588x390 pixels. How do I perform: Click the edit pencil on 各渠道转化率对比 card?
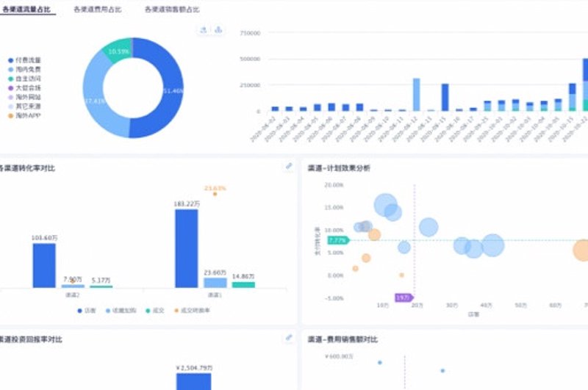(289, 166)
